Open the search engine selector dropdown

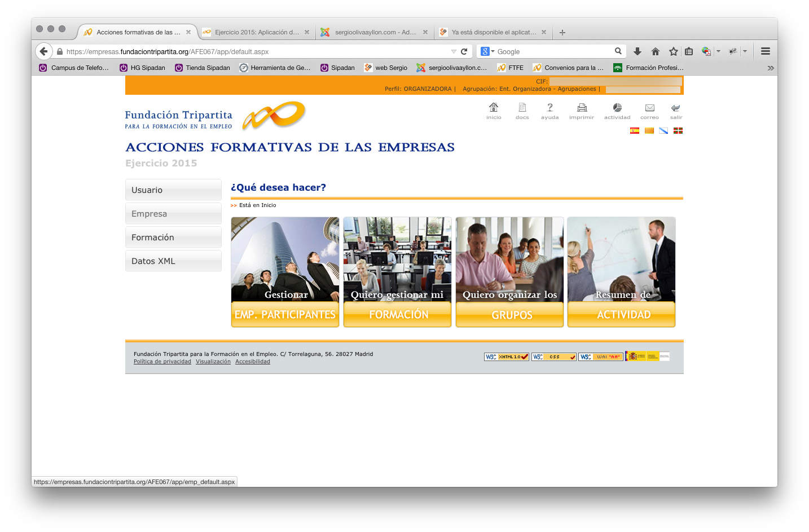[487, 51]
